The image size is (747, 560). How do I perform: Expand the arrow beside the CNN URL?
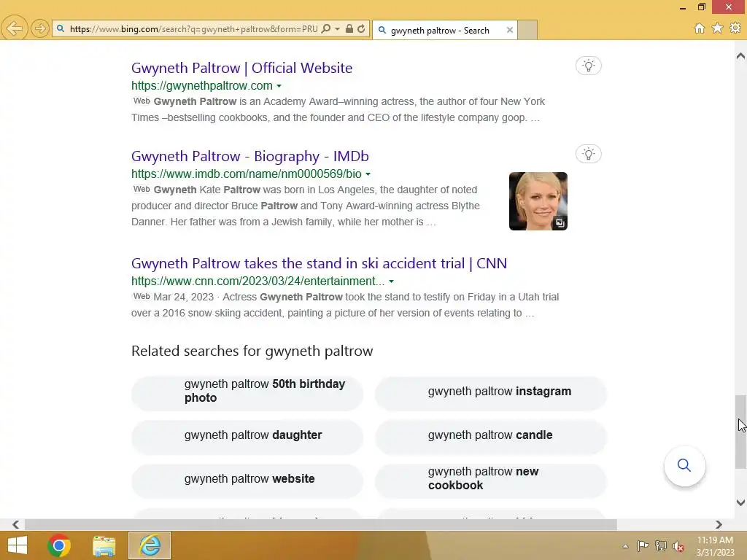[x=391, y=281]
